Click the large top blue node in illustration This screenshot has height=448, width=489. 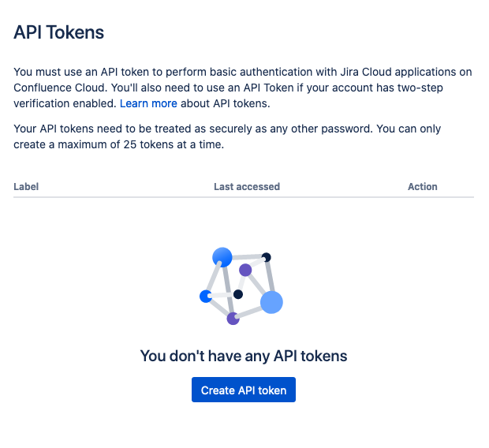pyautogui.click(x=222, y=257)
